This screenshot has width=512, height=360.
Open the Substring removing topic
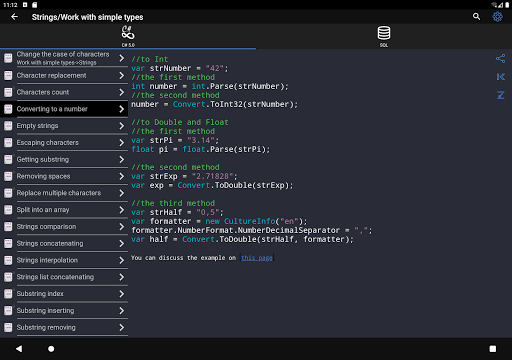[64, 327]
